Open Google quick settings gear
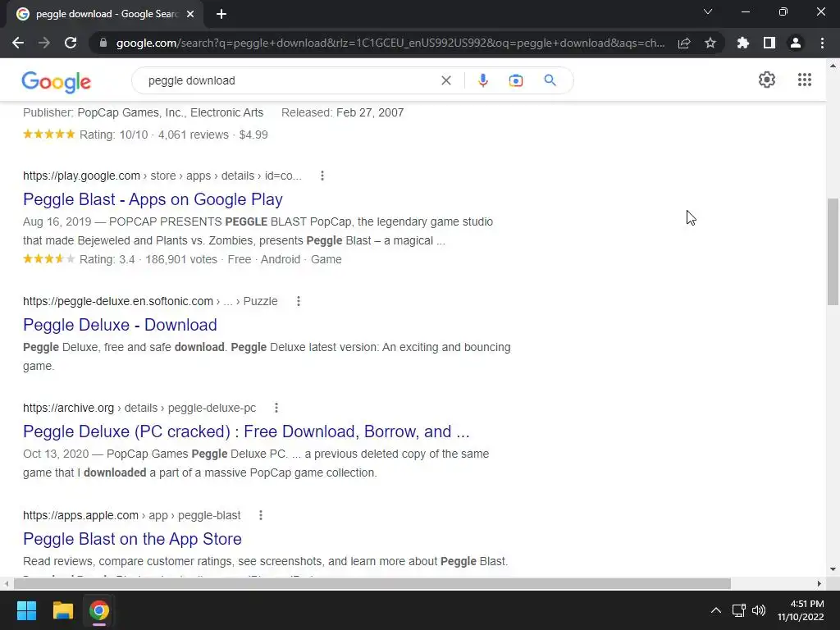The height and width of the screenshot is (630, 840). tap(767, 80)
